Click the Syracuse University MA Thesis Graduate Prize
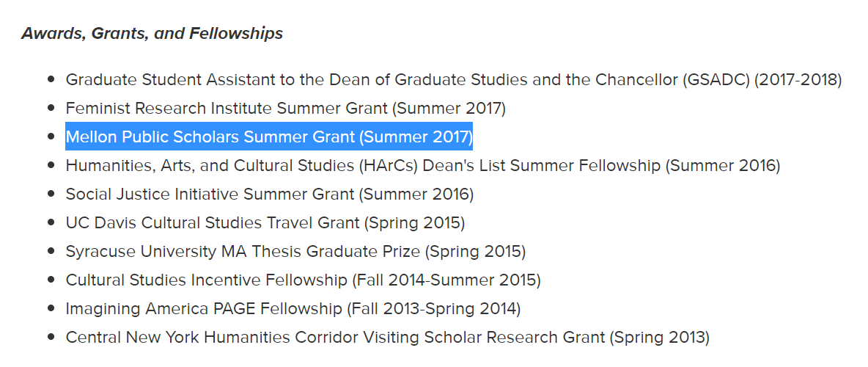The image size is (868, 367). point(295,252)
